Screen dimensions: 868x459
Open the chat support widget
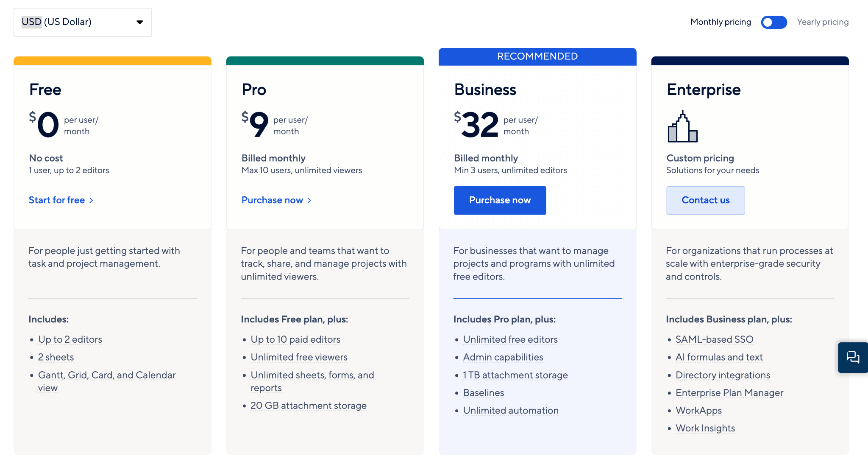coord(853,357)
